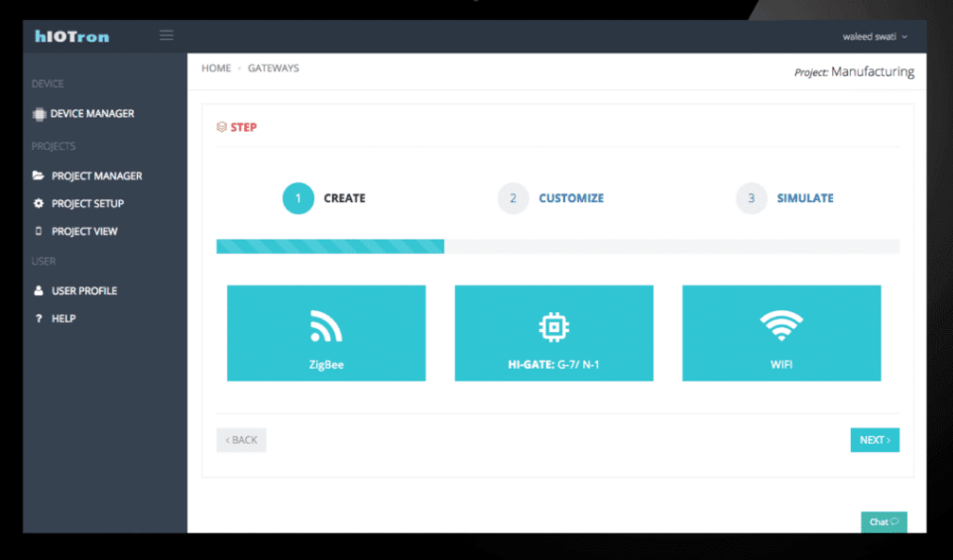Open the waleed swati user dropdown
This screenshot has height=560, width=953.
[875, 37]
